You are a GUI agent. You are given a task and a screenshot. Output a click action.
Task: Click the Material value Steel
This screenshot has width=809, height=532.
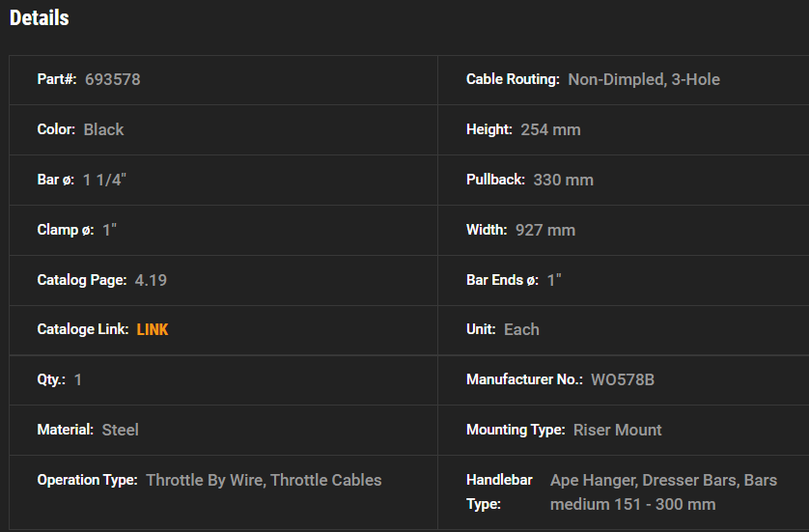point(121,430)
